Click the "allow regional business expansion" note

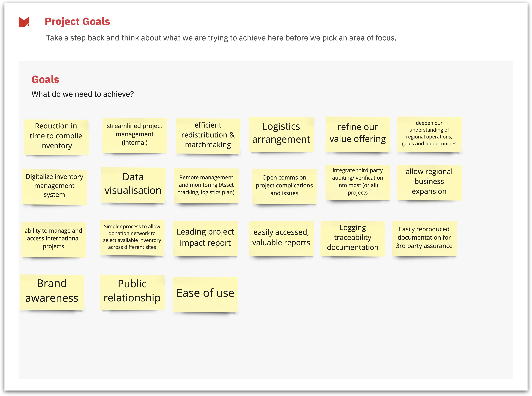click(429, 182)
